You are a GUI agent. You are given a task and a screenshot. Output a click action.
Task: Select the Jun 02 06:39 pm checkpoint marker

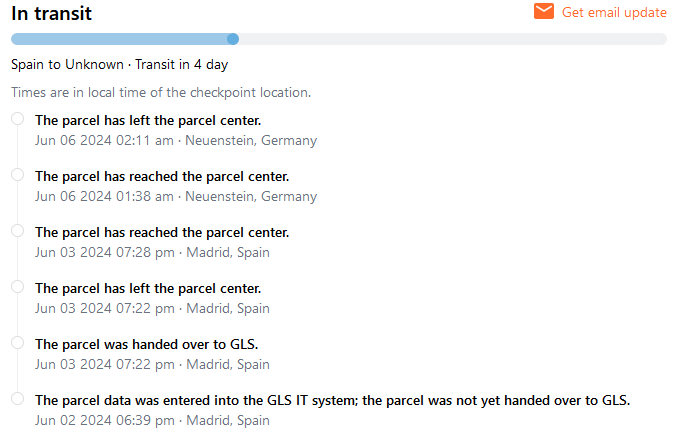tap(17, 399)
